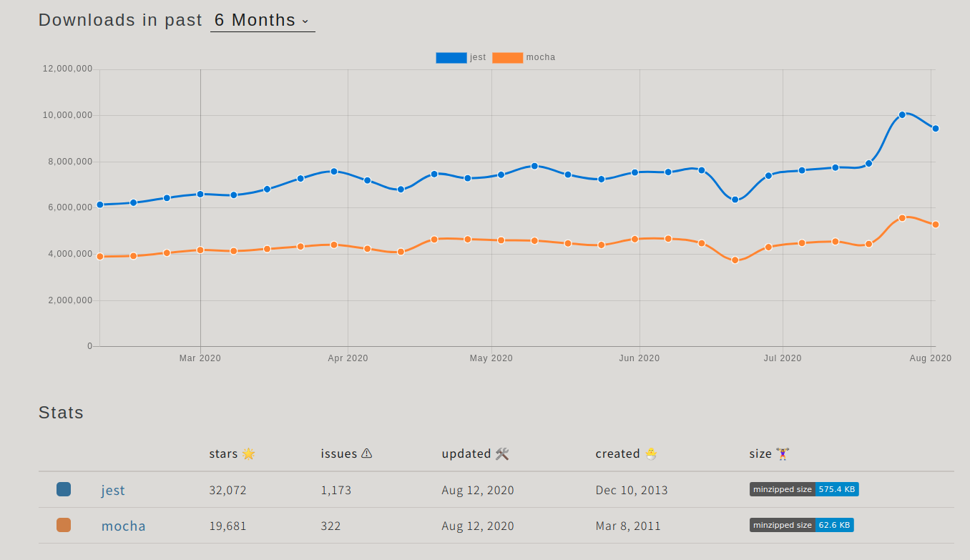Toggle the jest series via its legend label
The height and width of the screenshot is (560, 970).
click(476, 57)
